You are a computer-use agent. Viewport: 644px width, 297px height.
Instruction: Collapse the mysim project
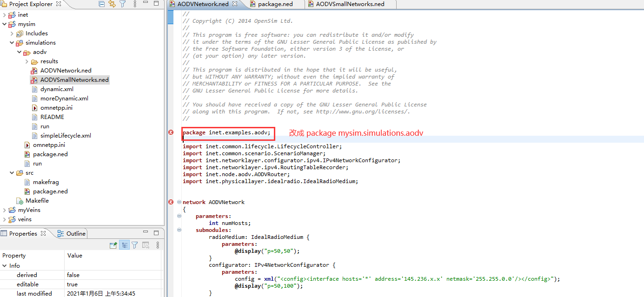[x=4, y=24]
